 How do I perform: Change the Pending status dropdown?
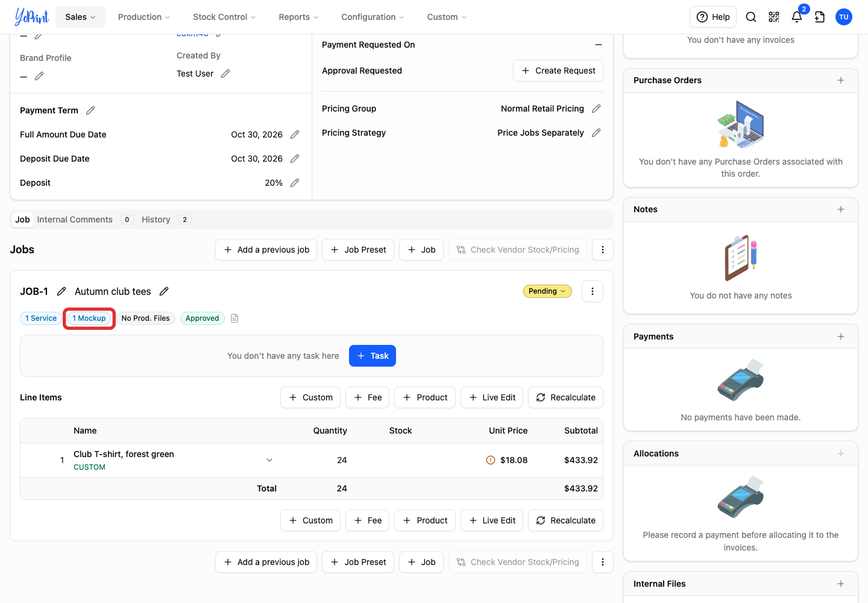point(547,291)
